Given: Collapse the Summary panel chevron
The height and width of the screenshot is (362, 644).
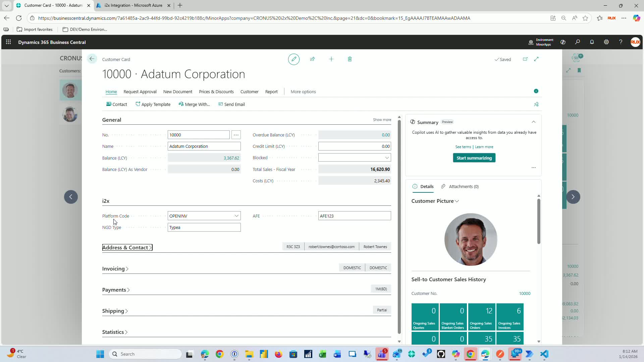Looking at the screenshot, I should [533, 122].
